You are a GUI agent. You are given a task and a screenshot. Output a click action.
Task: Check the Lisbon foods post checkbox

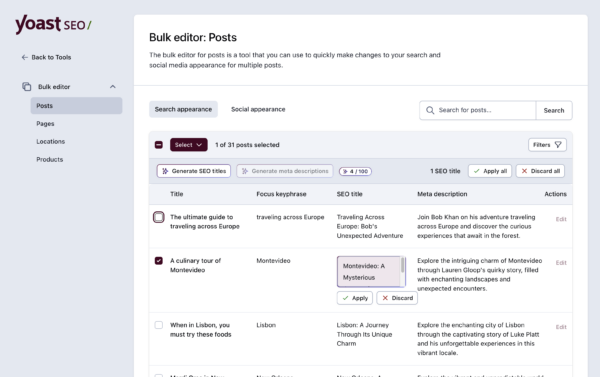point(159,325)
